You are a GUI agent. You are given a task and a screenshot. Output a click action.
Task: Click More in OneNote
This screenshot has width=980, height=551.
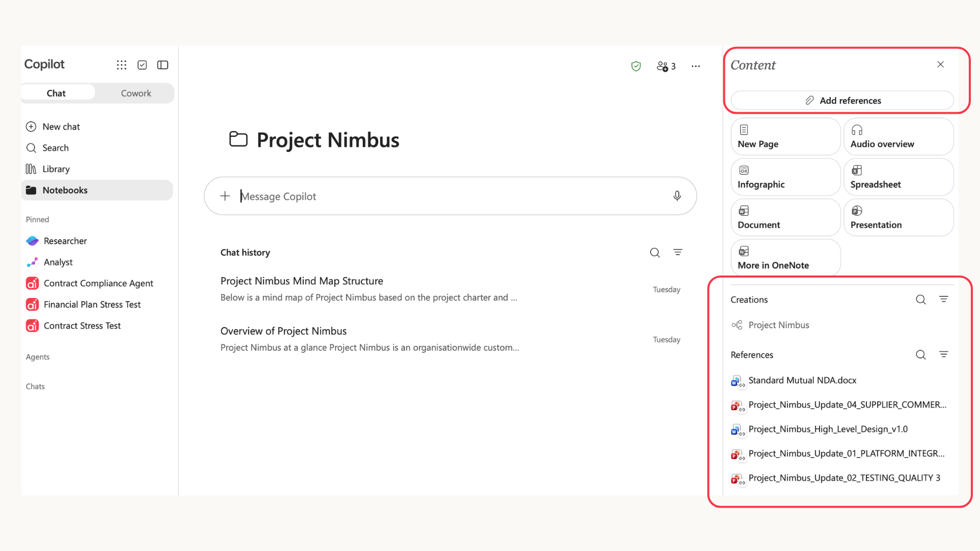click(x=786, y=258)
